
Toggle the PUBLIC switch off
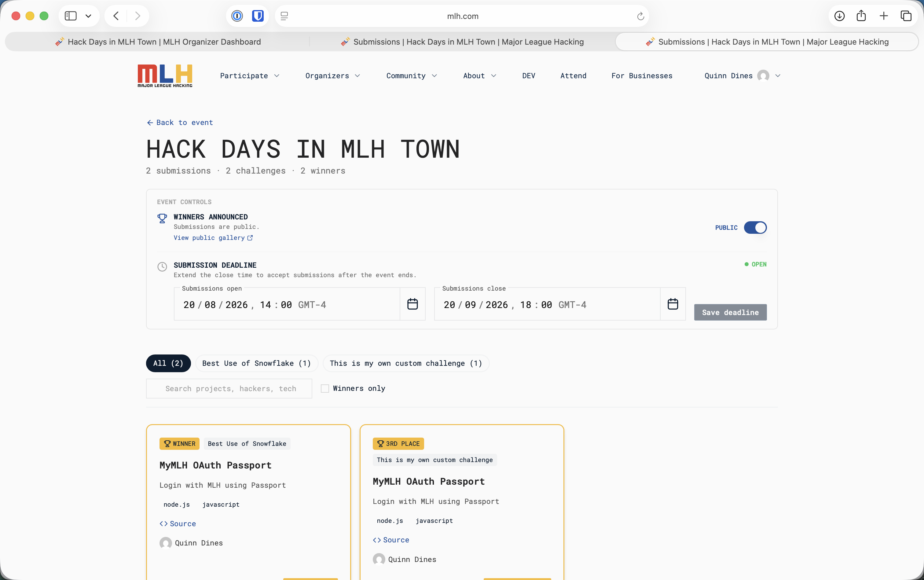click(755, 227)
